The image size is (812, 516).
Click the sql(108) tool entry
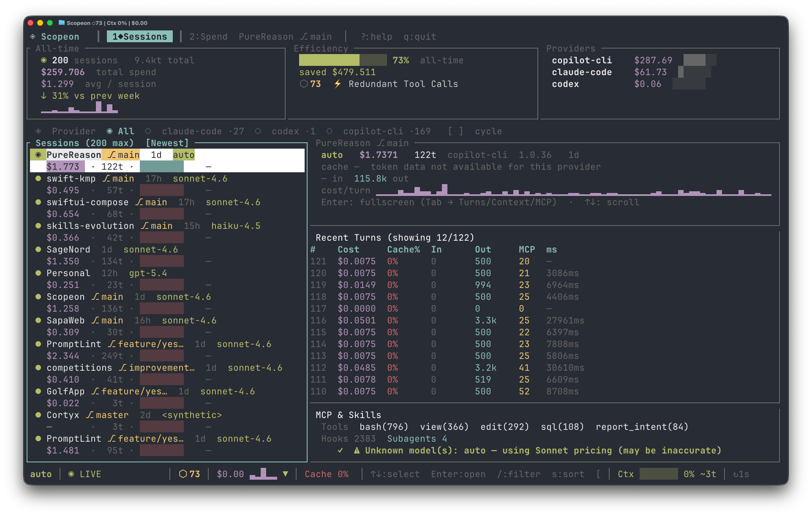point(562,427)
